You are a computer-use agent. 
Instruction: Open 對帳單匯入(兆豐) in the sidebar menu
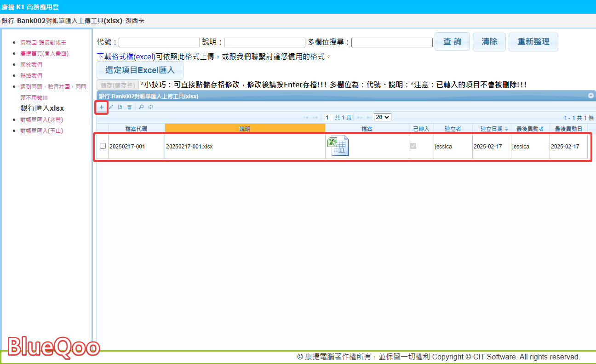pos(41,120)
